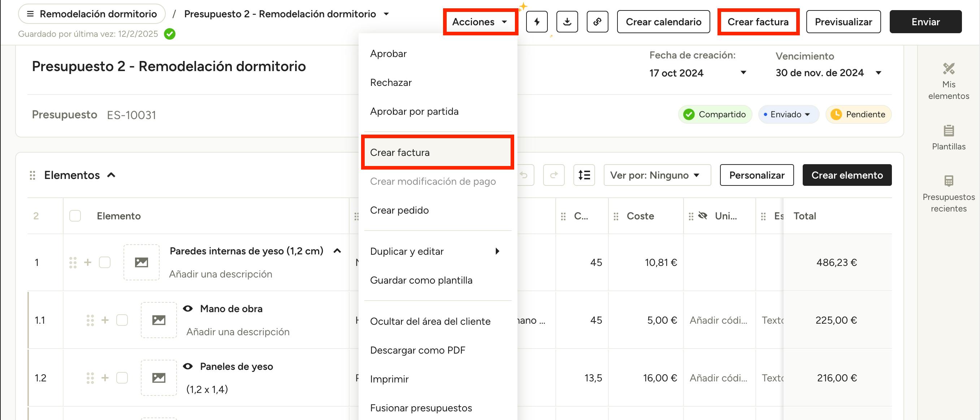Select Aprobar por partida menu item
This screenshot has width=980, height=420.
(414, 111)
